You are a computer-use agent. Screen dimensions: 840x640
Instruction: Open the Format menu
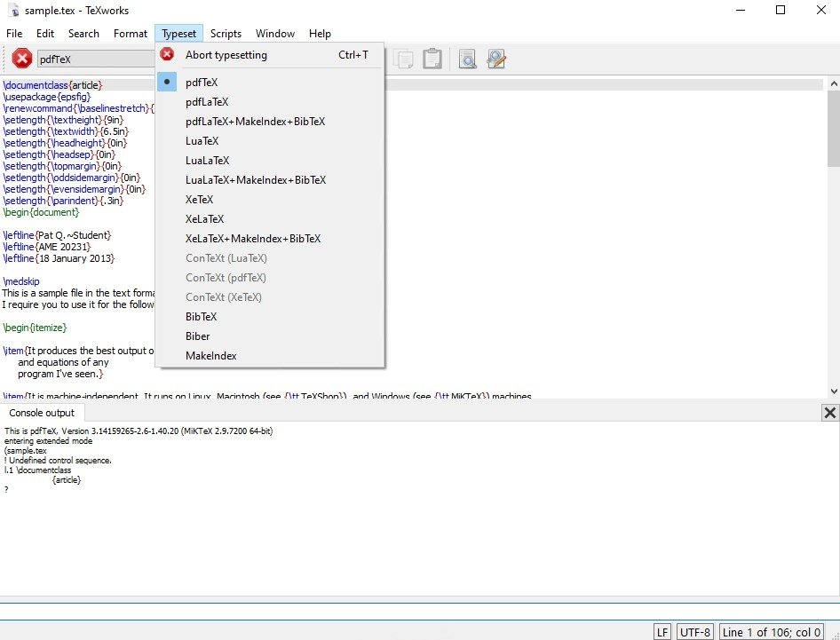pyautogui.click(x=131, y=33)
